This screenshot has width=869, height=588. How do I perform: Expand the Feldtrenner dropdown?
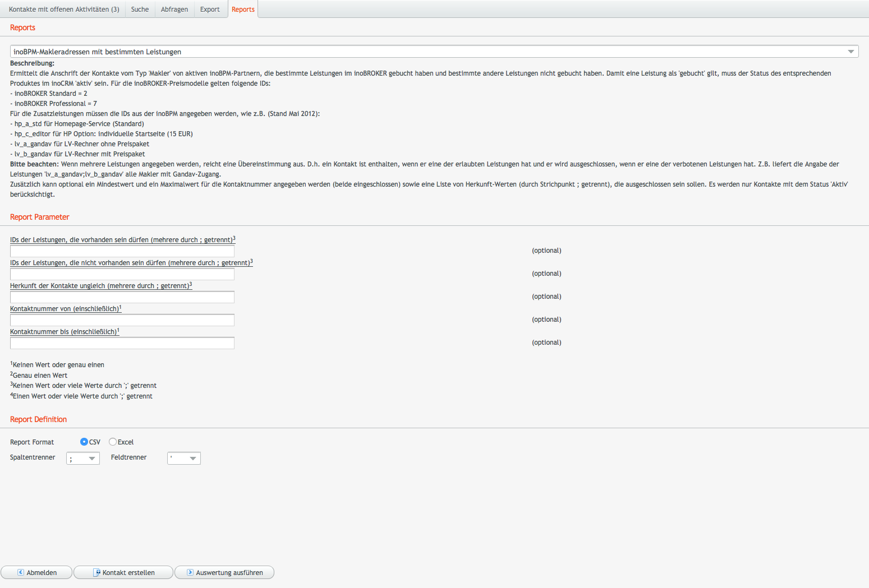[x=184, y=459]
